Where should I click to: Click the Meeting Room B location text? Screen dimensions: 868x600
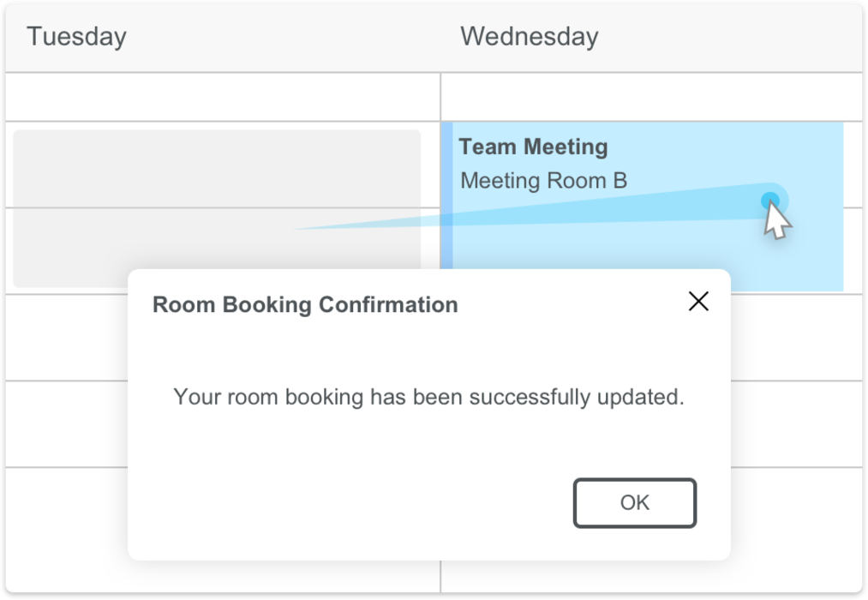pyautogui.click(x=543, y=181)
